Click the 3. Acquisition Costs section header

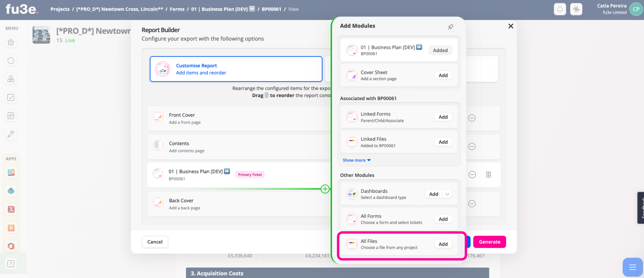tap(337, 273)
